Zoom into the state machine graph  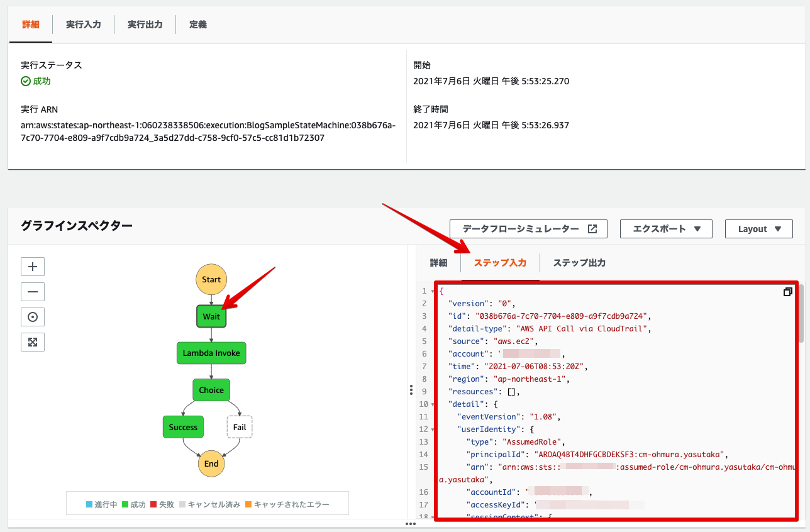(32, 266)
